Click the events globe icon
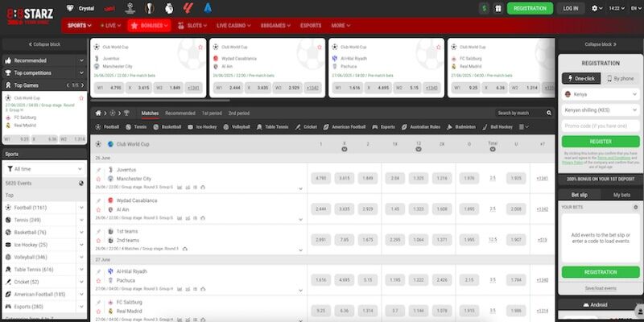The image size is (644, 322). pyautogui.click(x=81, y=184)
